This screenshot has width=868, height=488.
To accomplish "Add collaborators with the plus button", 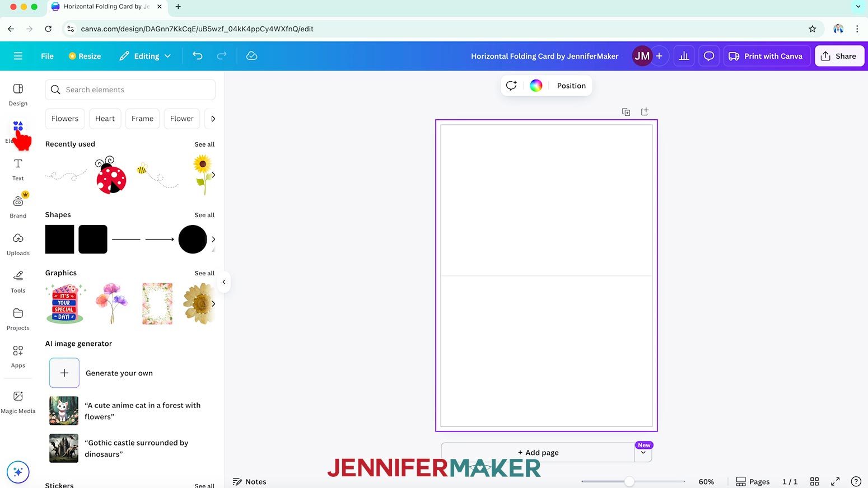I will tap(659, 56).
